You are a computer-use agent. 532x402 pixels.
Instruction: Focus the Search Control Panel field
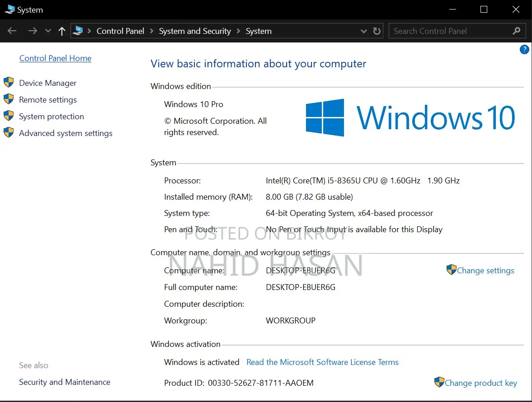tap(457, 31)
